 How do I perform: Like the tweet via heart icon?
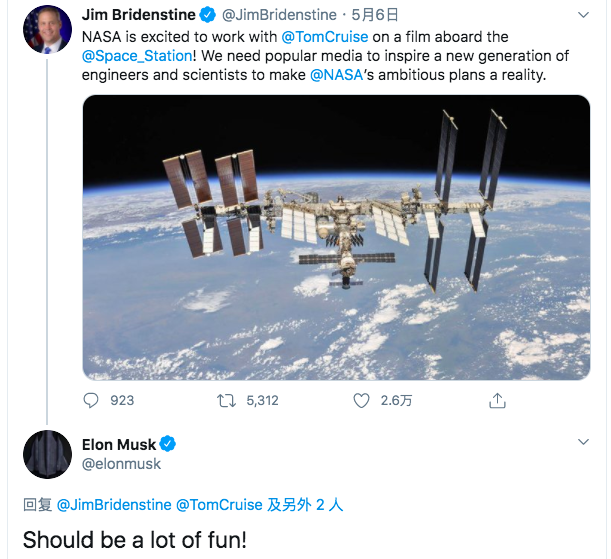(x=361, y=400)
